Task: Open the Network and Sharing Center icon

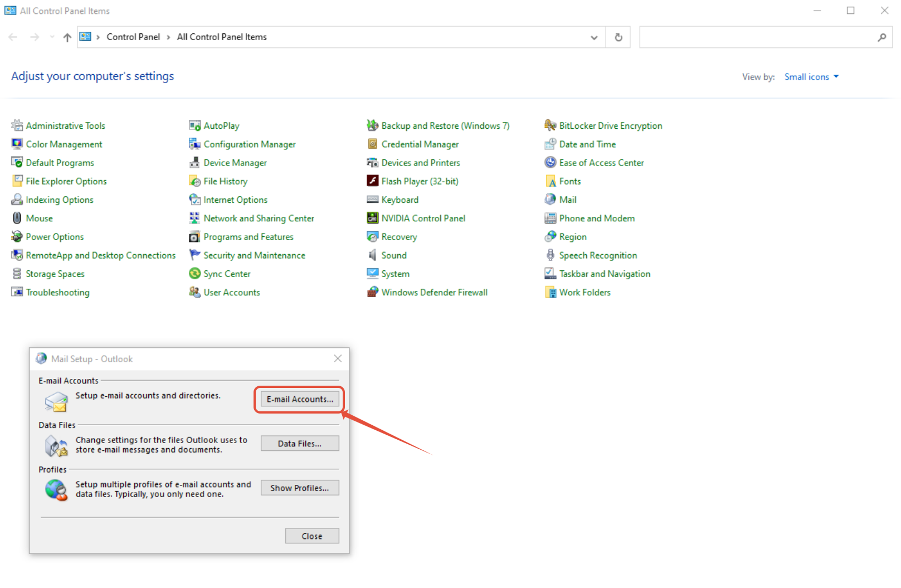Action: coord(194,218)
